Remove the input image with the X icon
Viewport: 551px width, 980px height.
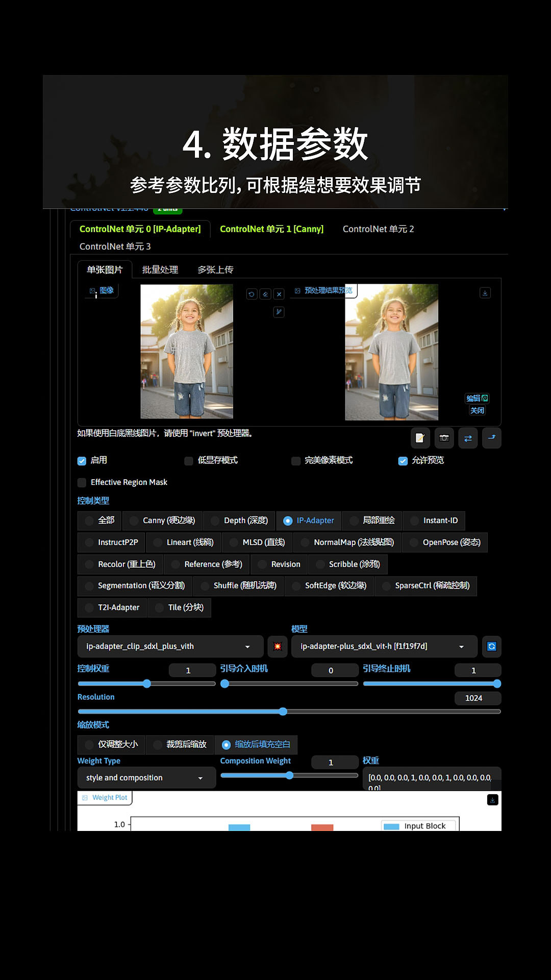(x=279, y=294)
